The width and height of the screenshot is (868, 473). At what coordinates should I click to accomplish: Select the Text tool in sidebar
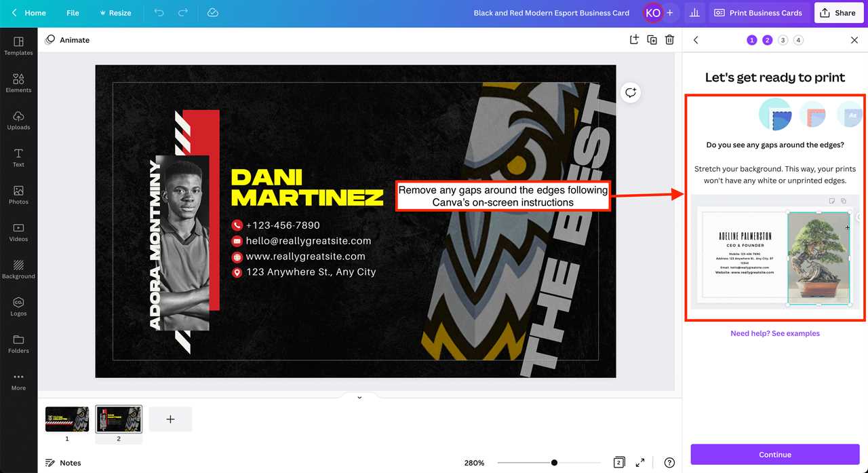tap(18, 157)
